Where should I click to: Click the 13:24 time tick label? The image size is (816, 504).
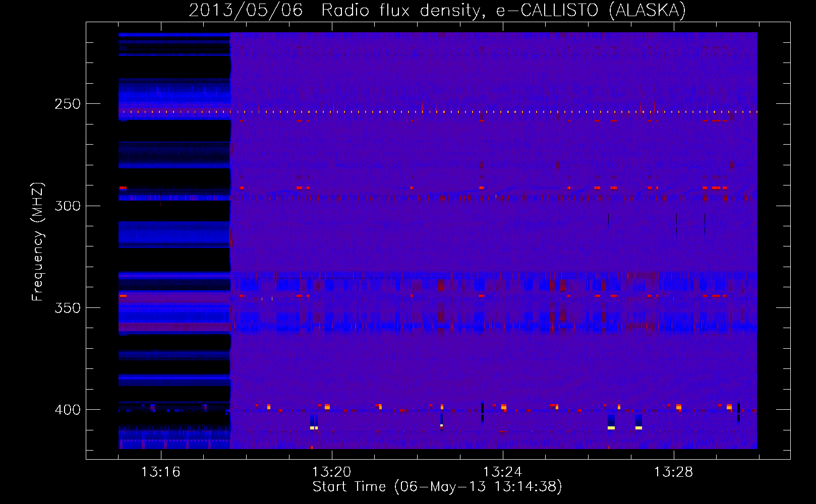point(502,472)
